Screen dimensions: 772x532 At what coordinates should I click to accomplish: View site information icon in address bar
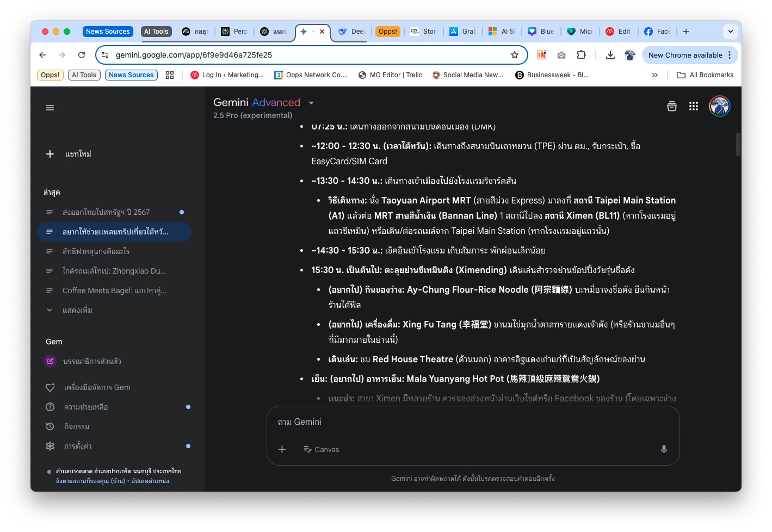click(106, 55)
